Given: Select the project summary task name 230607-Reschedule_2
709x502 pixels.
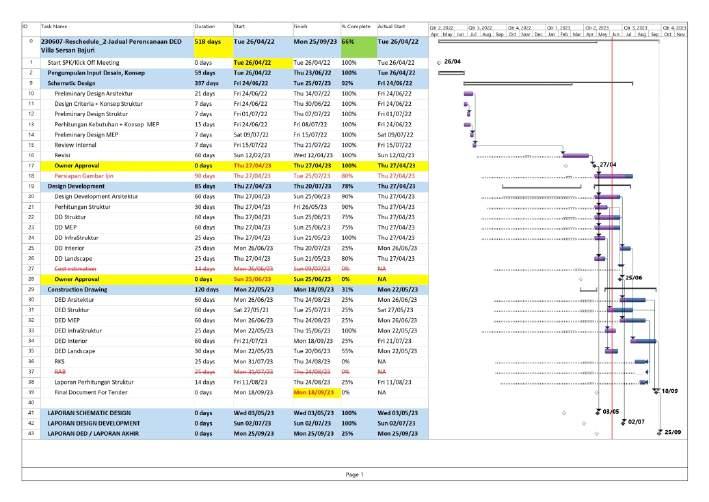Looking at the screenshot, I should coord(112,46).
